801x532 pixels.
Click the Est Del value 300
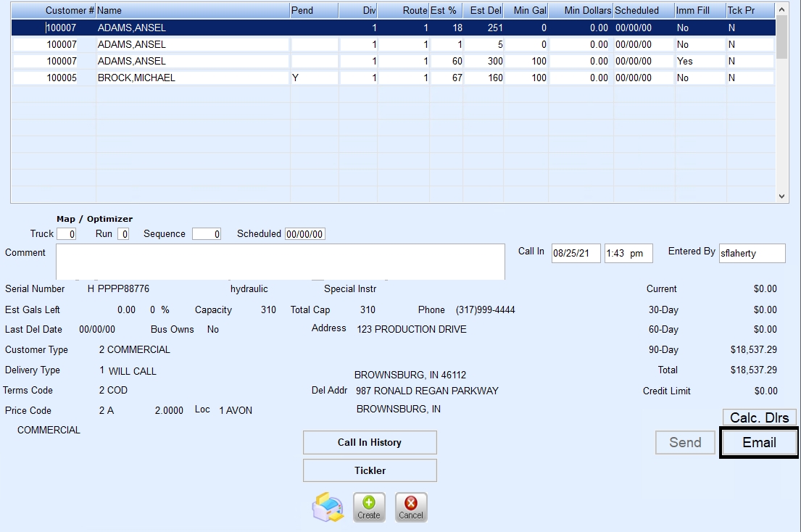coord(495,62)
